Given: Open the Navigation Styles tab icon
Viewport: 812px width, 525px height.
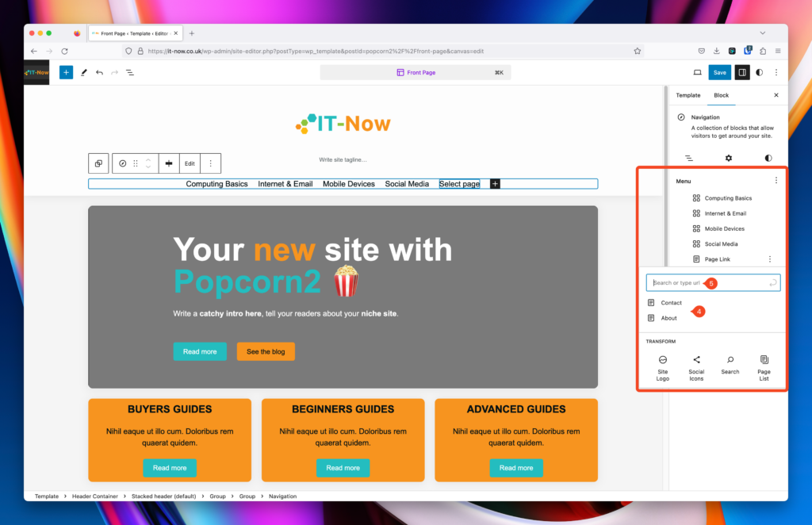Looking at the screenshot, I should pos(768,158).
